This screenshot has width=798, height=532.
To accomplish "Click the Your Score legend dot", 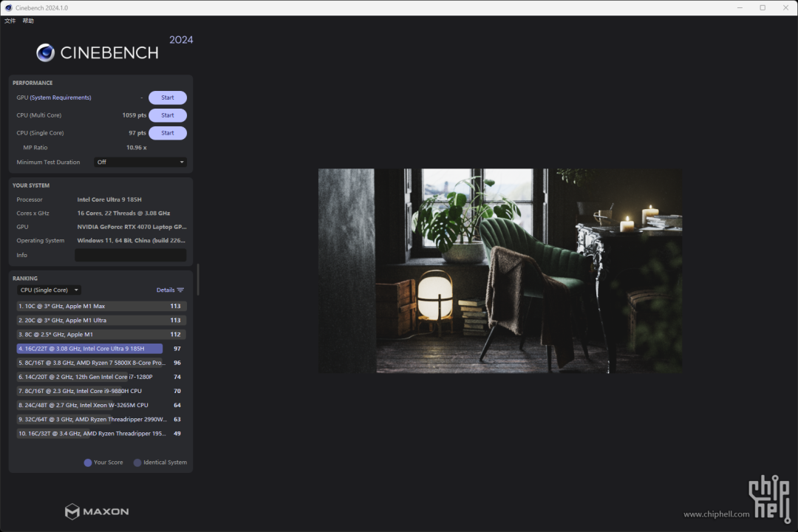I will pos(87,463).
